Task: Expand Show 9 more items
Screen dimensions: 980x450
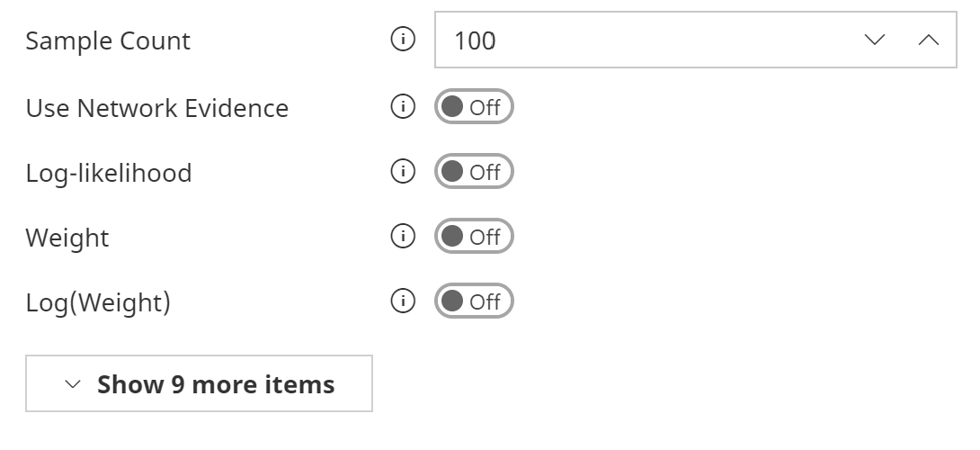Action: pyautogui.click(x=199, y=384)
